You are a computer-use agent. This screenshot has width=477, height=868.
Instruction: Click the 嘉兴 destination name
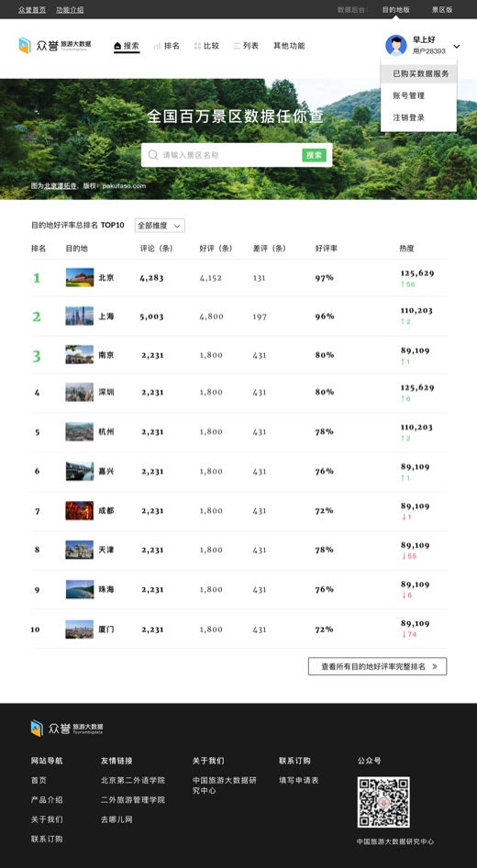pyautogui.click(x=106, y=471)
